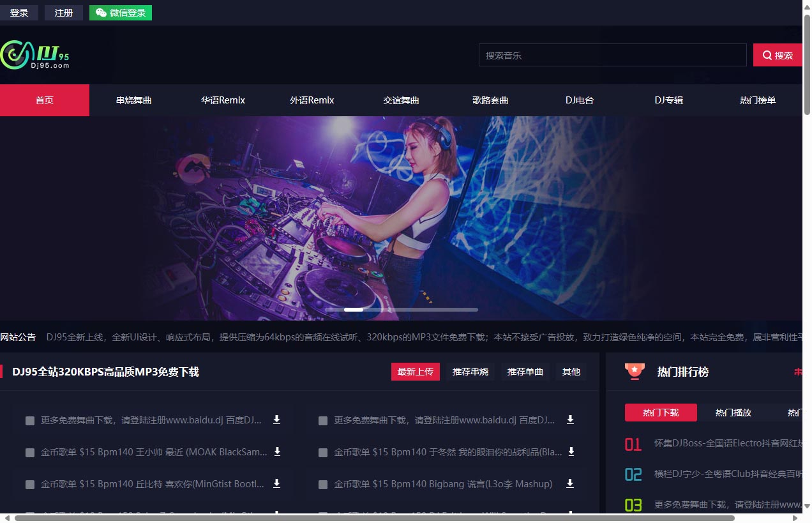Click download icon for 于冬然 track
Image resolution: width=812 pixels, height=523 pixels.
tap(569, 452)
